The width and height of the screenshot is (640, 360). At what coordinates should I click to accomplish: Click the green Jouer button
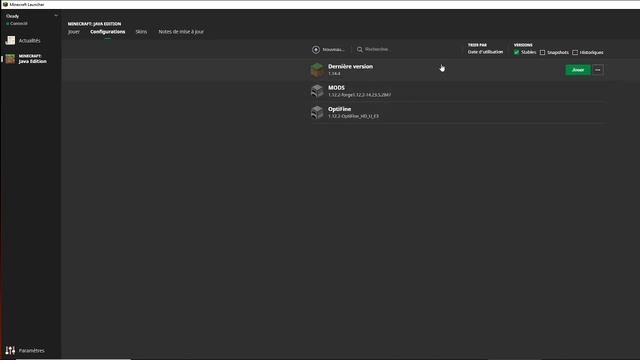(578, 70)
